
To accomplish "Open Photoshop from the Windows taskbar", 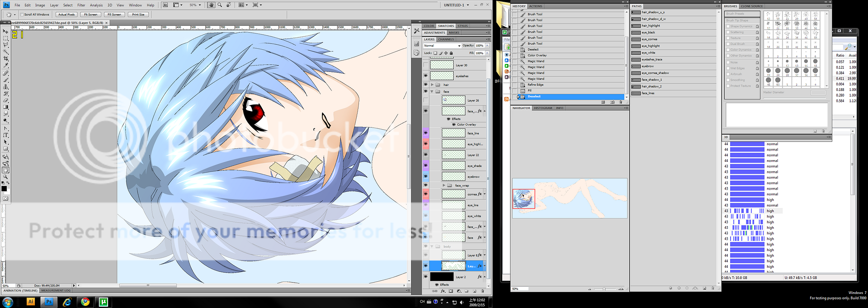I will [49, 302].
